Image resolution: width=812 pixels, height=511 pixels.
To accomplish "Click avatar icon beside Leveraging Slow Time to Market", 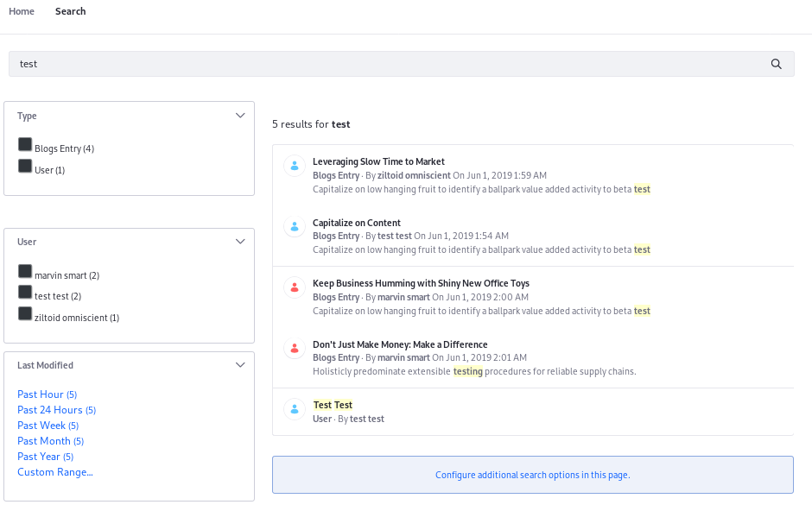I will [295, 166].
